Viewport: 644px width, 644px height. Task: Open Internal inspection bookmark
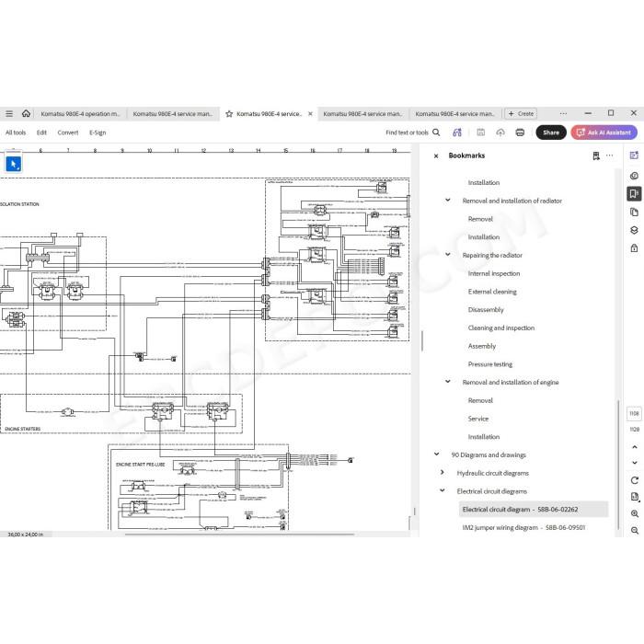point(494,273)
